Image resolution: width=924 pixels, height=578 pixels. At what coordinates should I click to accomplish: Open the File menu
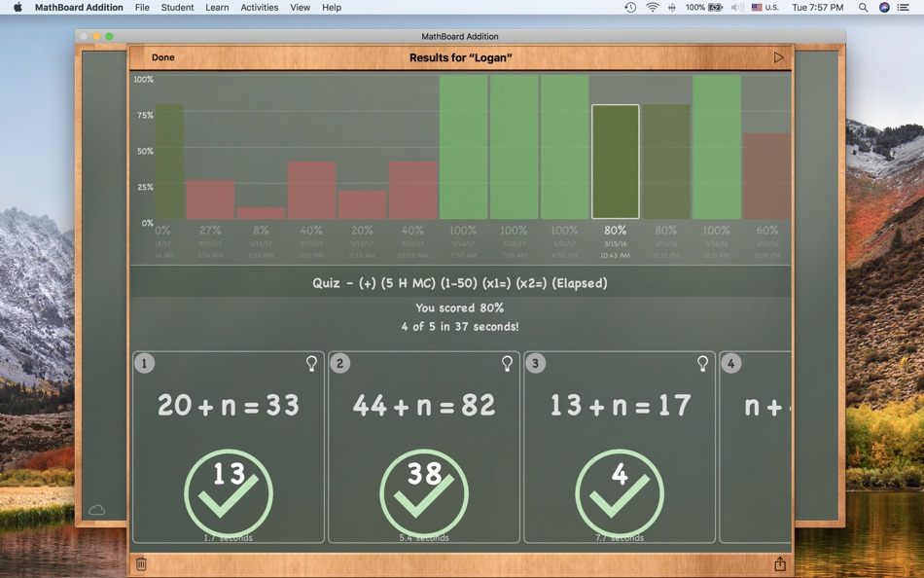click(142, 7)
